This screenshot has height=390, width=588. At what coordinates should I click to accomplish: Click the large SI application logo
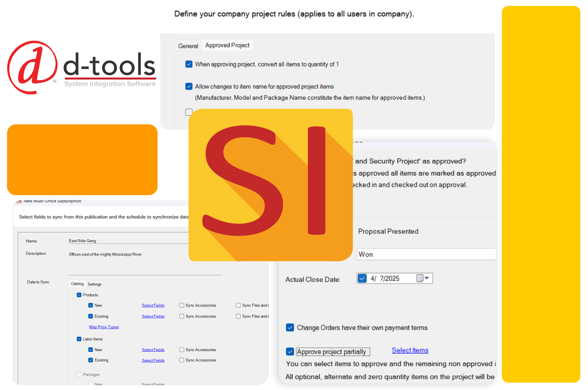click(270, 185)
